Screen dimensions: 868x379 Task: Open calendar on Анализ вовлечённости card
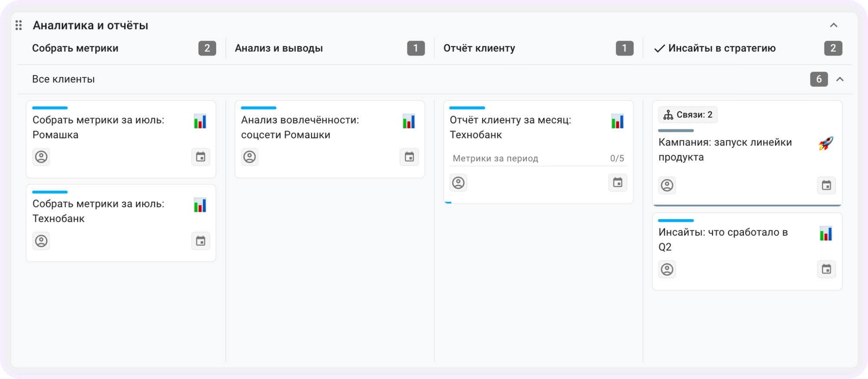[x=409, y=157]
